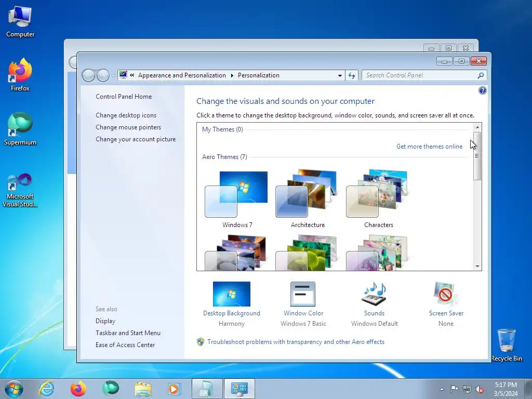The image size is (532, 399).
Task: Select the Firefox desktop shortcut
Action: click(20, 75)
